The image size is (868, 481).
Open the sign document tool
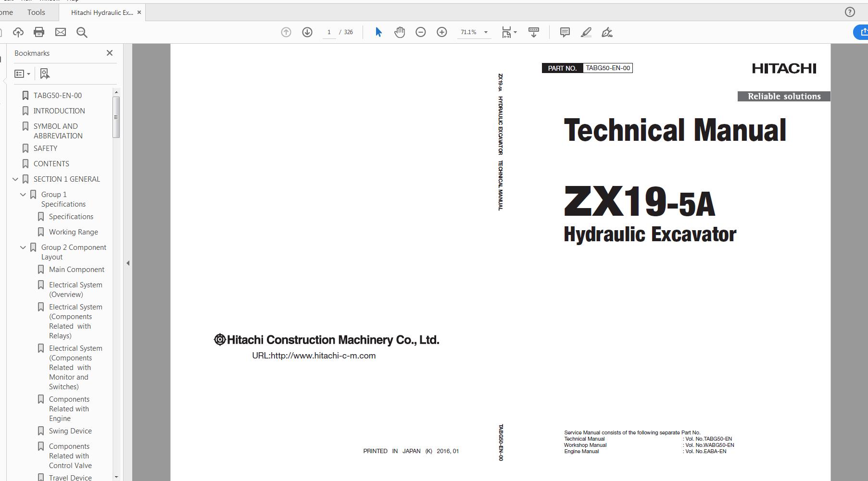point(607,32)
